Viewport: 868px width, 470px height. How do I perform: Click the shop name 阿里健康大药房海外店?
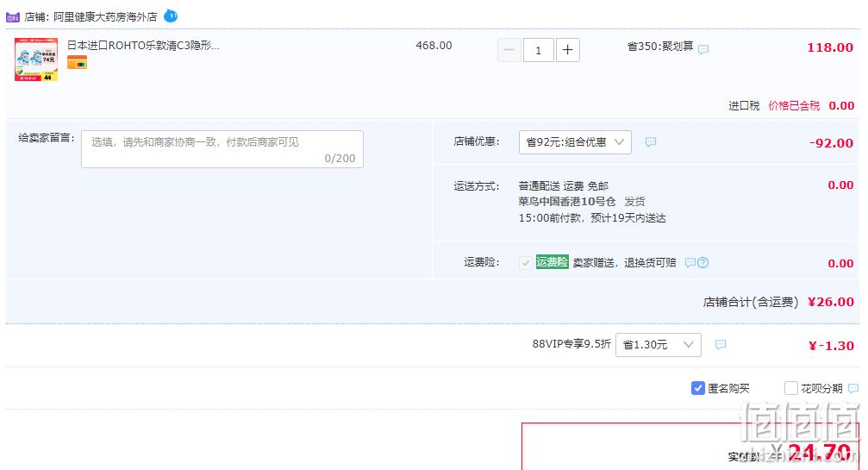point(105,17)
